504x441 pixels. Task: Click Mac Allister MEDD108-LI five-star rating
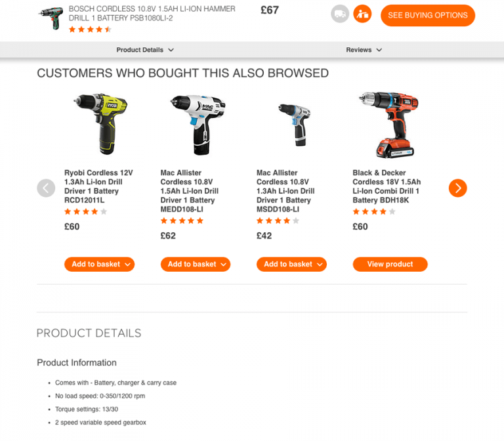[182, 220]
